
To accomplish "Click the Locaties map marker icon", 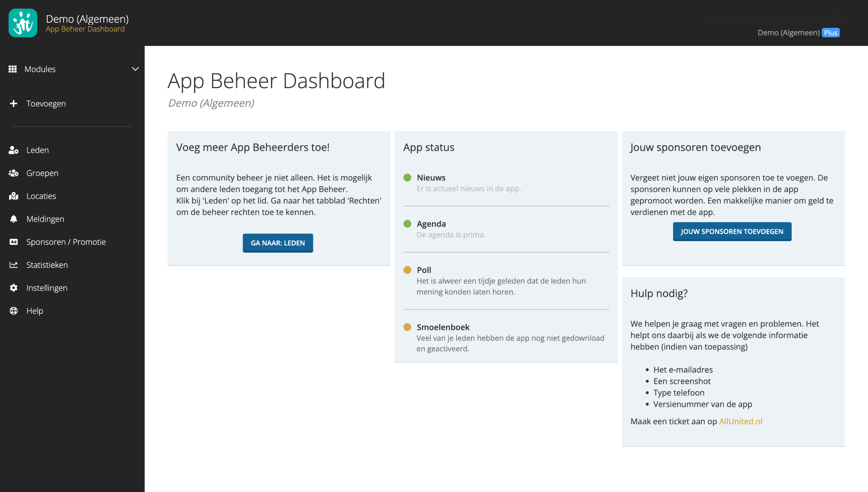I will 14,196.
